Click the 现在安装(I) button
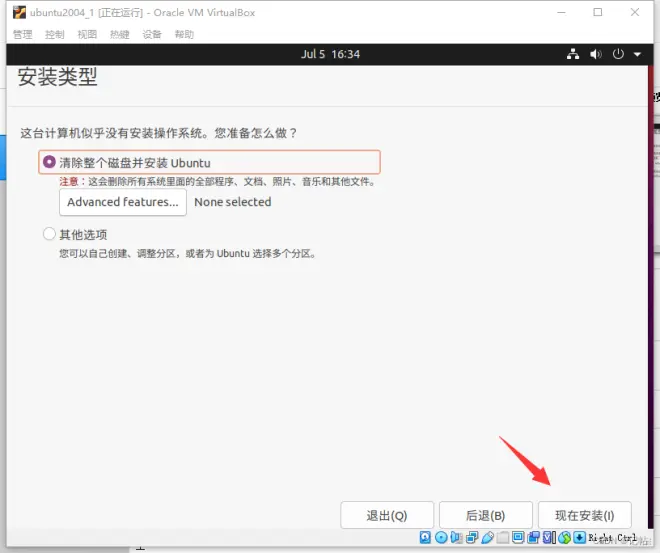 [x=585, y=515]
